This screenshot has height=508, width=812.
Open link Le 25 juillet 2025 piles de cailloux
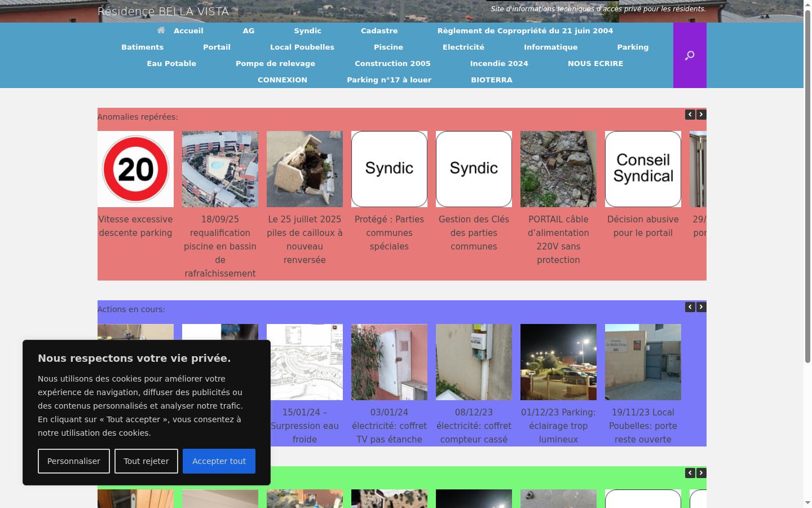304,240
